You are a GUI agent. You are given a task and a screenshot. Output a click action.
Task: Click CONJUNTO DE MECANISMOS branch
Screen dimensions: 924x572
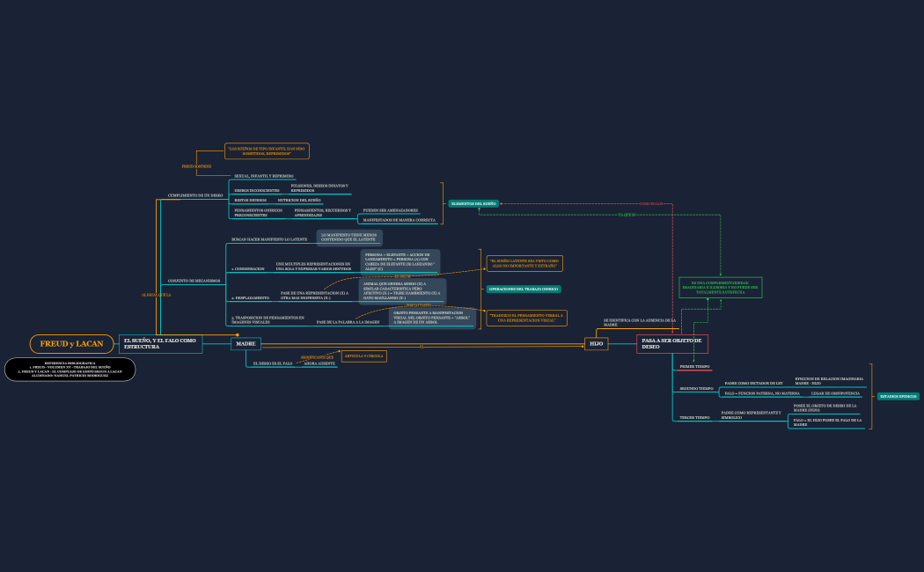click(x=194, y=281)
